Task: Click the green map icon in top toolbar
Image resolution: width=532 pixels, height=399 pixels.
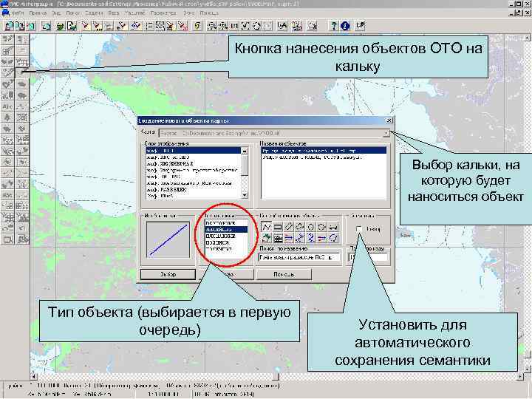Action: [61, 26]
